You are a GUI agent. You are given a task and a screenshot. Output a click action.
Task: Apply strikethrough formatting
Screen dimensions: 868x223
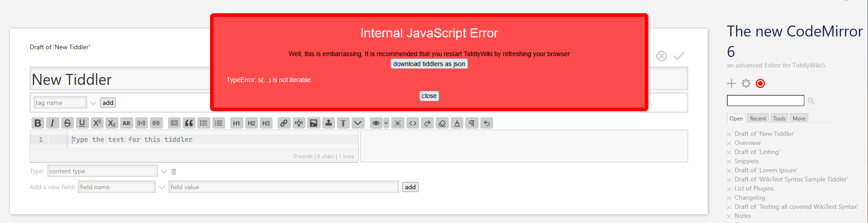tap(67, 123)
